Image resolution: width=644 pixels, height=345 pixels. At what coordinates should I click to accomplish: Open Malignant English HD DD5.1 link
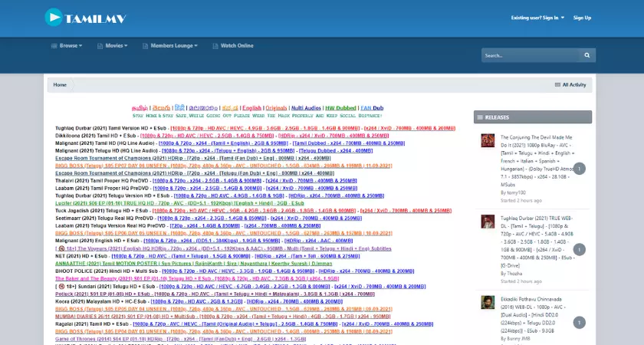tap(212, 241)
